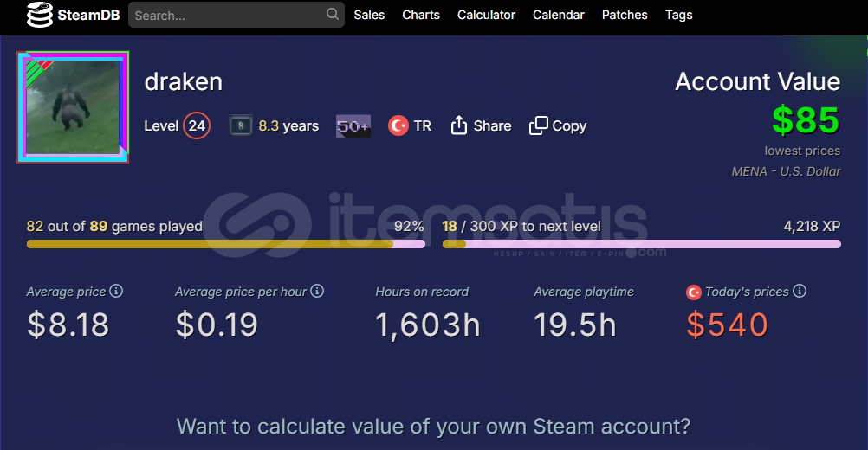The image size is (868, 450).
Task: Click the Turkey flag icon beside TR
Action: (398, 126)
